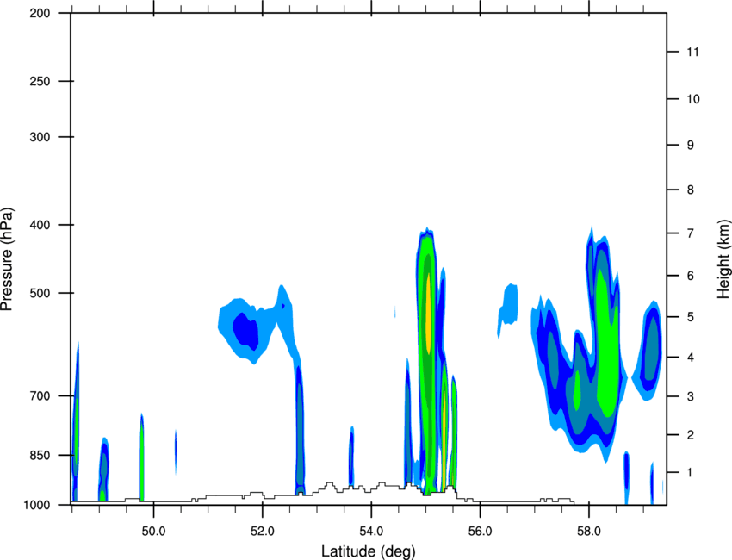Viewport: 732px width, 560px height.
Task: Click the yellow core of the tall plume
Action: [428, 313]
